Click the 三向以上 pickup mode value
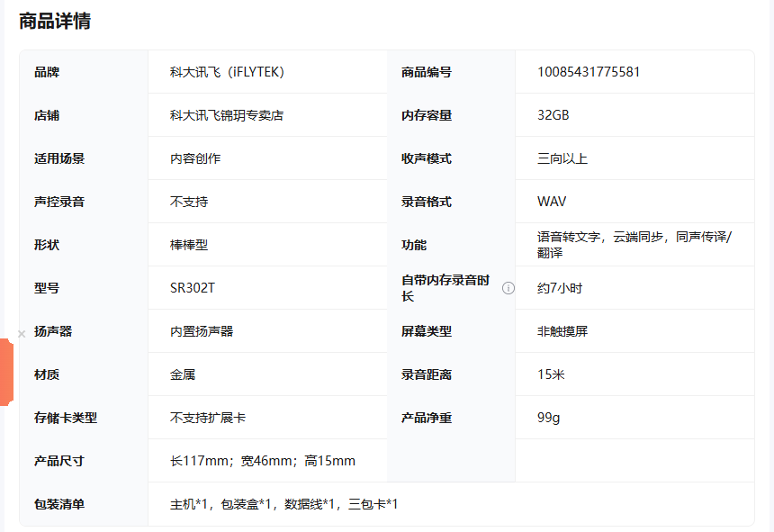The height and width of the screenshot is (532, 774). pos(562,158)
